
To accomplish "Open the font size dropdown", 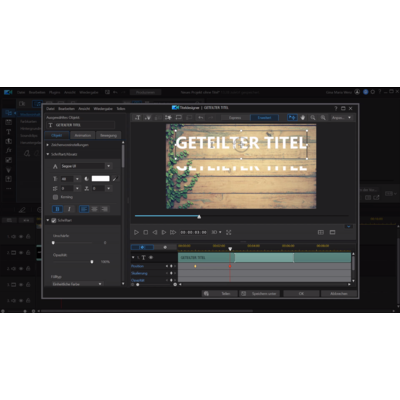I will coord(77,179).
